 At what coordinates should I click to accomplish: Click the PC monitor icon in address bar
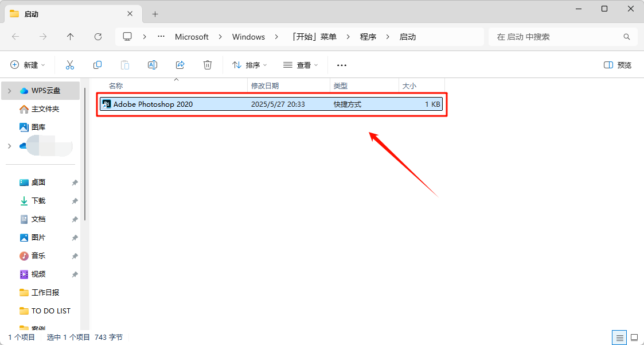127,37
